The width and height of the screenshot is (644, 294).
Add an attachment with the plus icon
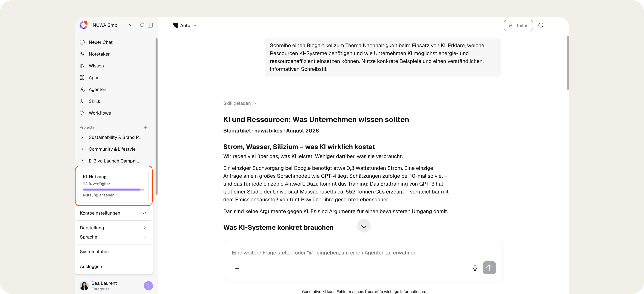[x=237, y=268]
